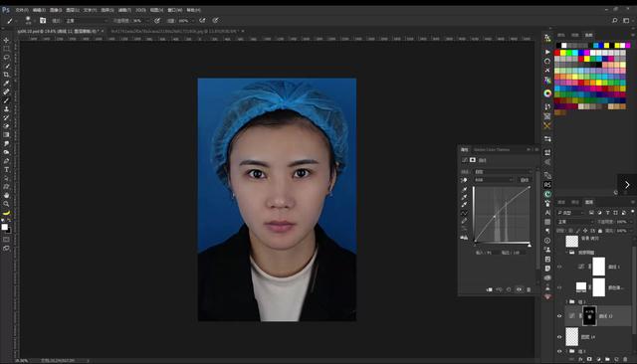Click the new group folder icon
The image size is (637, 364).
(x=607, y=359)
